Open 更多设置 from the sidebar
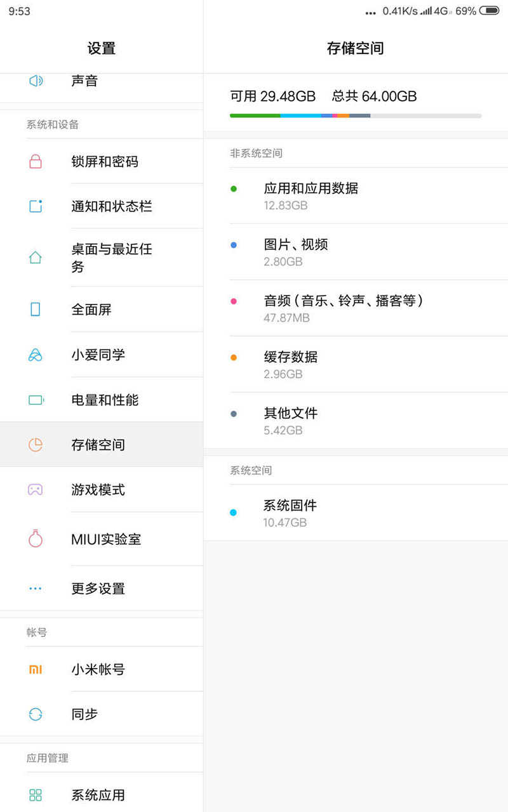The width and height of the screenshot is (508, 812). (x=98, y=589)
